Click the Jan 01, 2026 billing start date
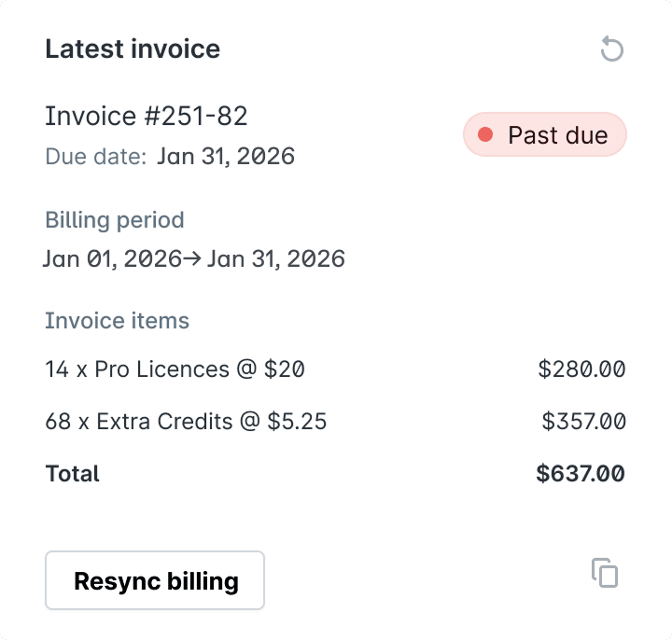This screenshot has width=672, height=640. click(112, 258)
